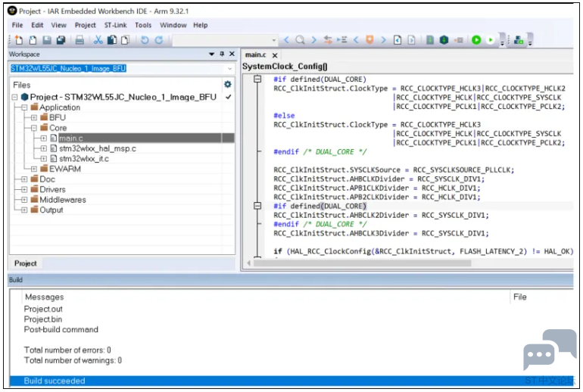Open the Tools menu
This screenshot has height=392, width=583.
pyautogui.click(x=143, y=25)
